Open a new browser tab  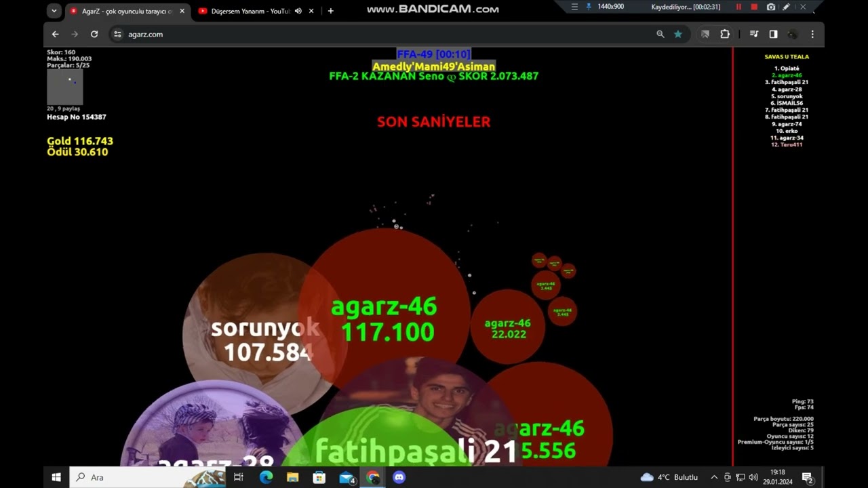click(330, 11)
